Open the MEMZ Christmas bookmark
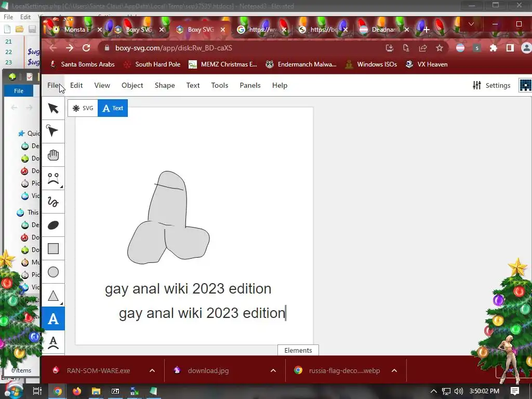Screen dimensions: 532x399 223,64
